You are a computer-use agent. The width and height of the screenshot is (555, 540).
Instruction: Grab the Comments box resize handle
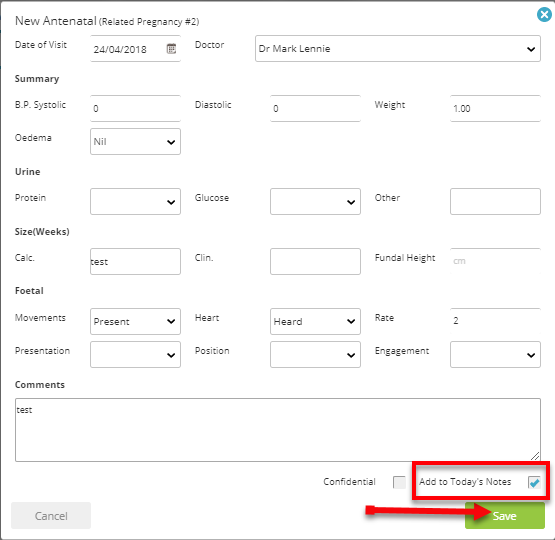point(535,456)
